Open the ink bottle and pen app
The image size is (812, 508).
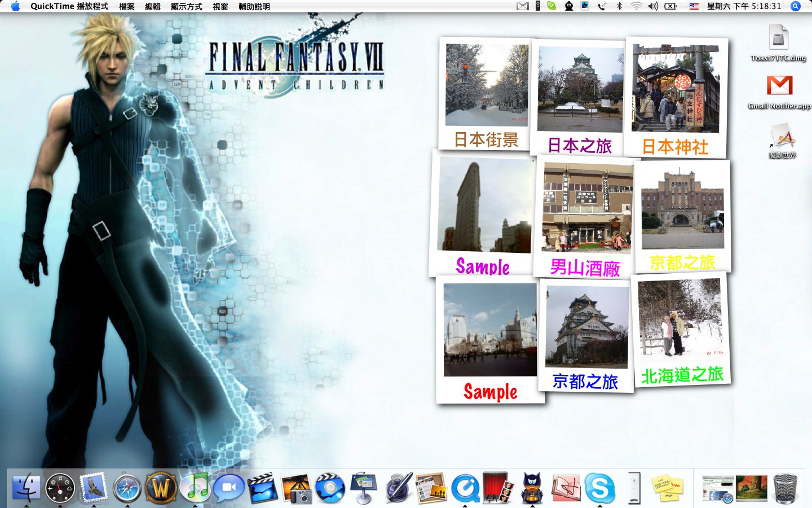(398, 488)
